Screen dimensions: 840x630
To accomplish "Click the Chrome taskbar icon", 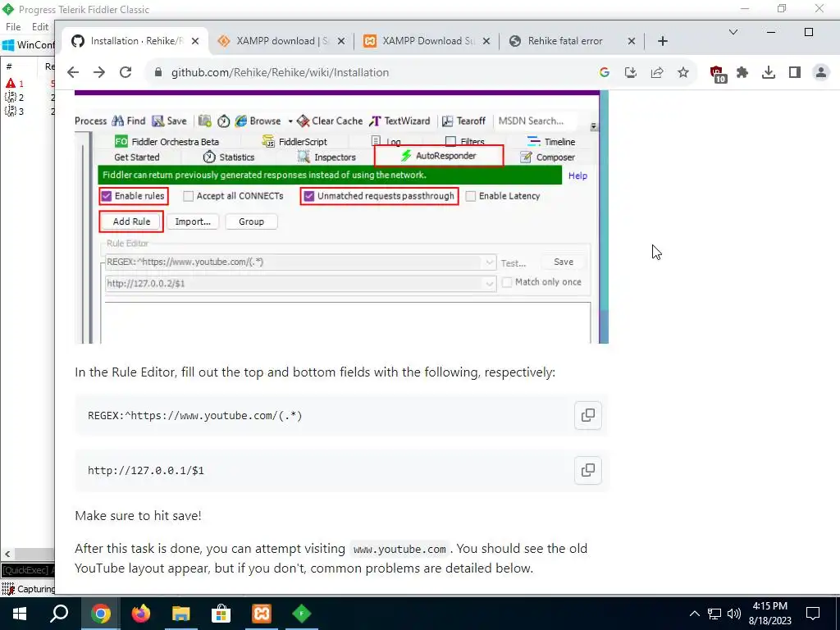I will click(x=100, y=614).
